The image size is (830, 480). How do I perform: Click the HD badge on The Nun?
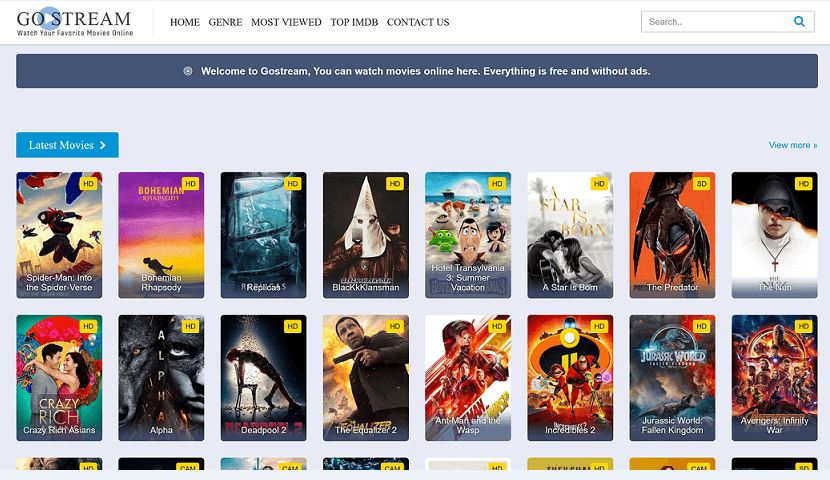point(804,184)
